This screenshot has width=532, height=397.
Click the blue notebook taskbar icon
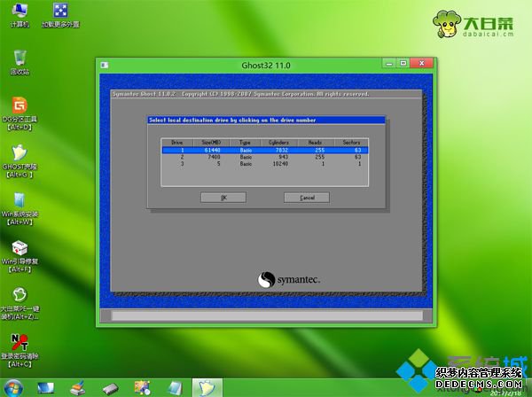click(x=175, y=388)
